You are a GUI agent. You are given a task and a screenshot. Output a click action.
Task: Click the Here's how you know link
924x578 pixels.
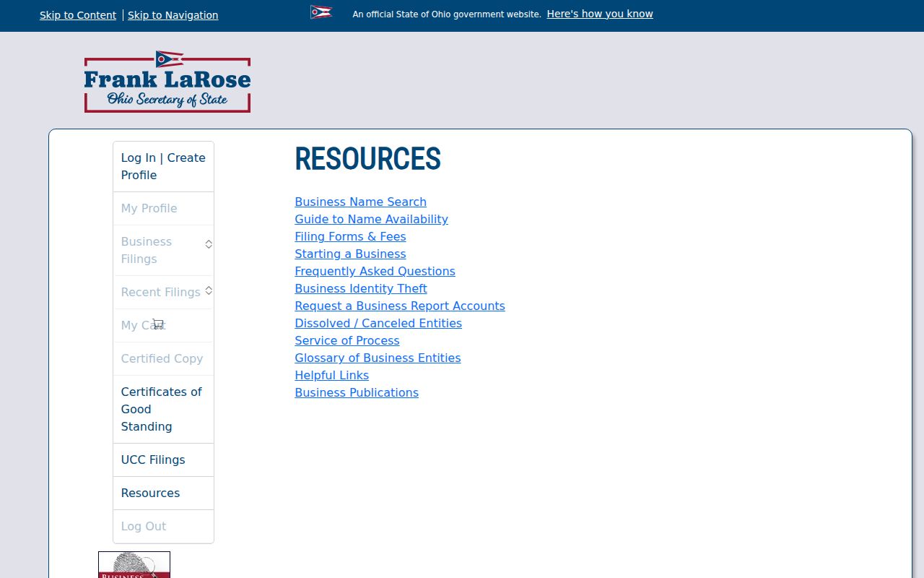point(600,14)
